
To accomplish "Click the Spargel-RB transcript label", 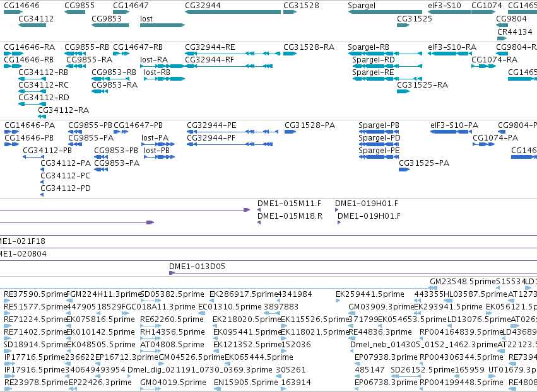I will (x=369, y=47).
